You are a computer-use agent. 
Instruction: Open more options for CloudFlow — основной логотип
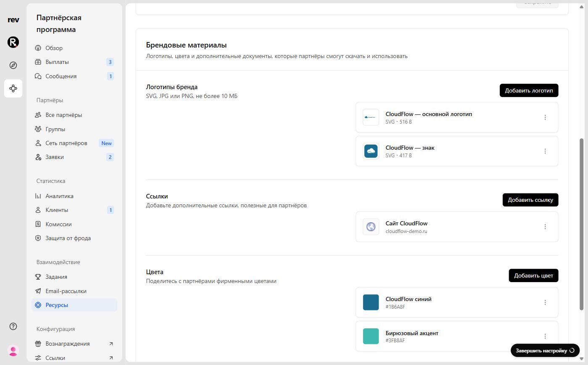545,117
